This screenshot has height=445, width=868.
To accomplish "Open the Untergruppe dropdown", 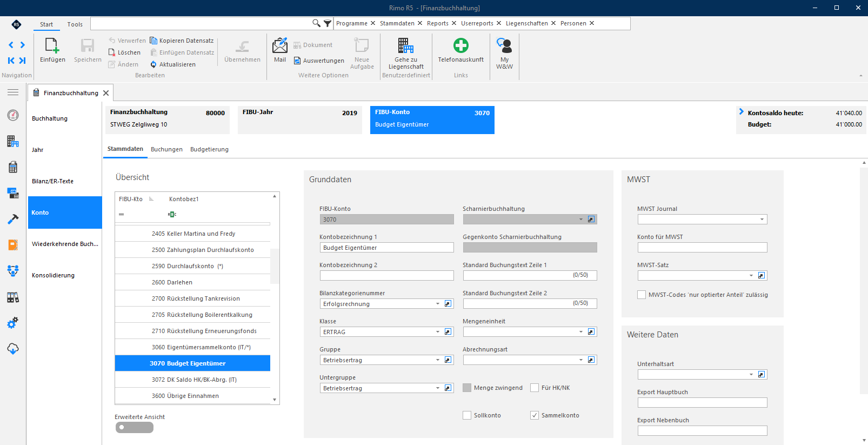I will (x=438, y=388).
